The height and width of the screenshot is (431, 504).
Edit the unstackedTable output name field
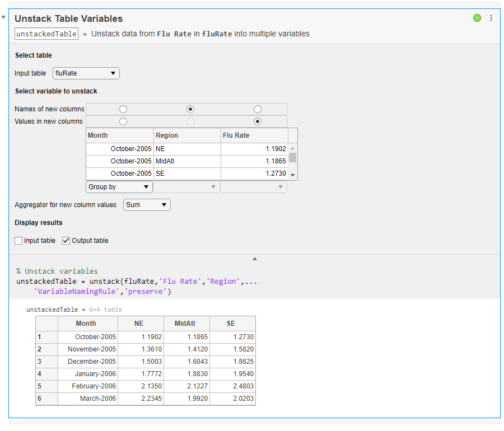(46, 34)
